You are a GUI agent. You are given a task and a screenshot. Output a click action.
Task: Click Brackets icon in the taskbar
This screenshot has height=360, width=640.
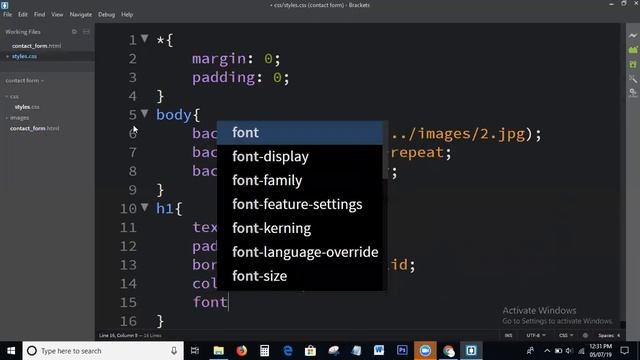(x=471, y=351)
